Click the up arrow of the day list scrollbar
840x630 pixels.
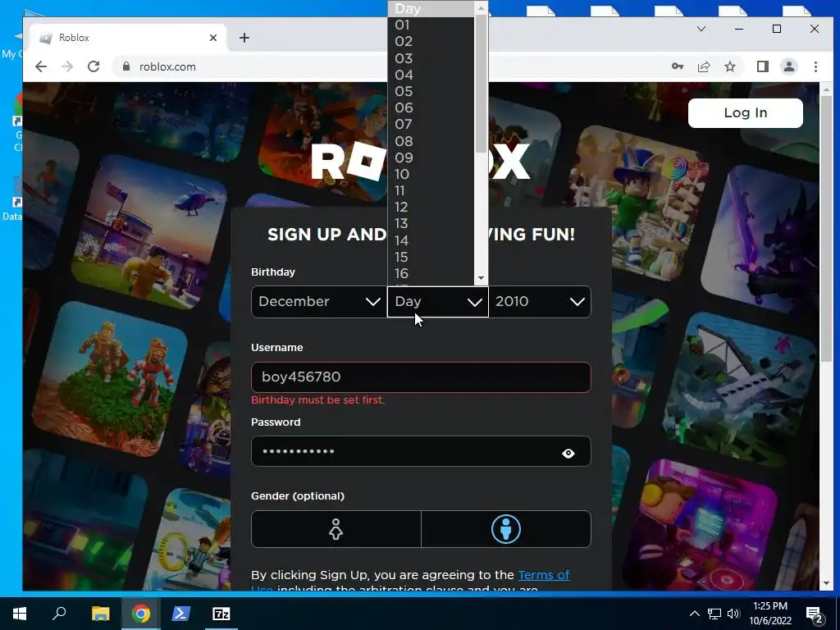pyautogui.click(x=481, y=7)
